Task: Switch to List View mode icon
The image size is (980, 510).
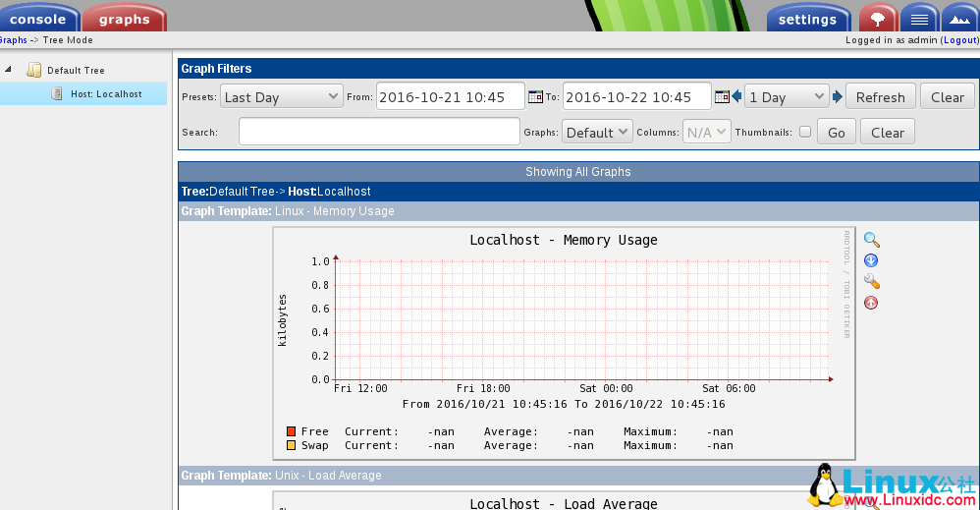Action: click(919, 19)
